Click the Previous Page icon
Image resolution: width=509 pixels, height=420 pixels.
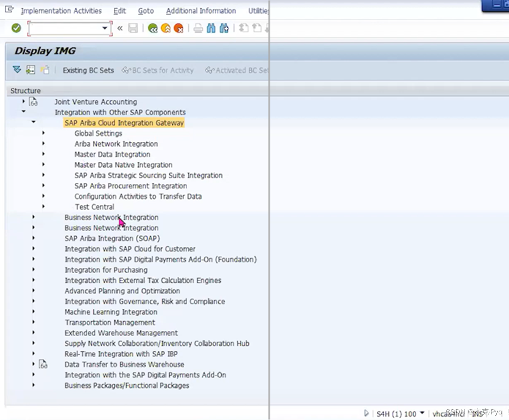pos(256,28)
